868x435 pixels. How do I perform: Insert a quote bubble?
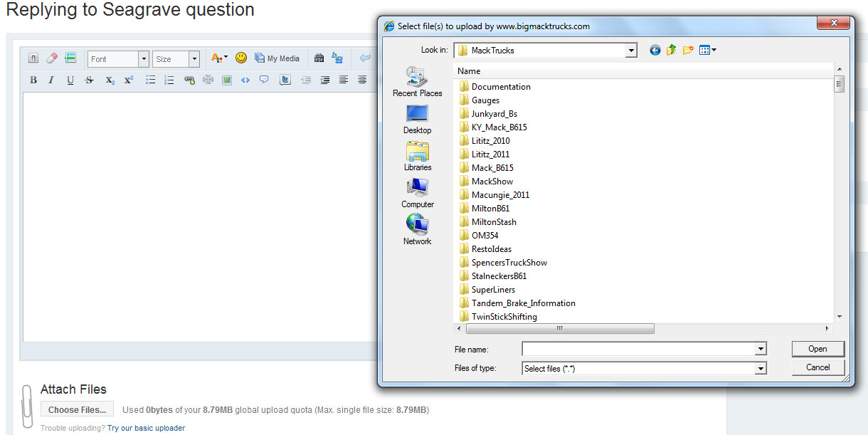pyautogui.click(x=264, y=80)
